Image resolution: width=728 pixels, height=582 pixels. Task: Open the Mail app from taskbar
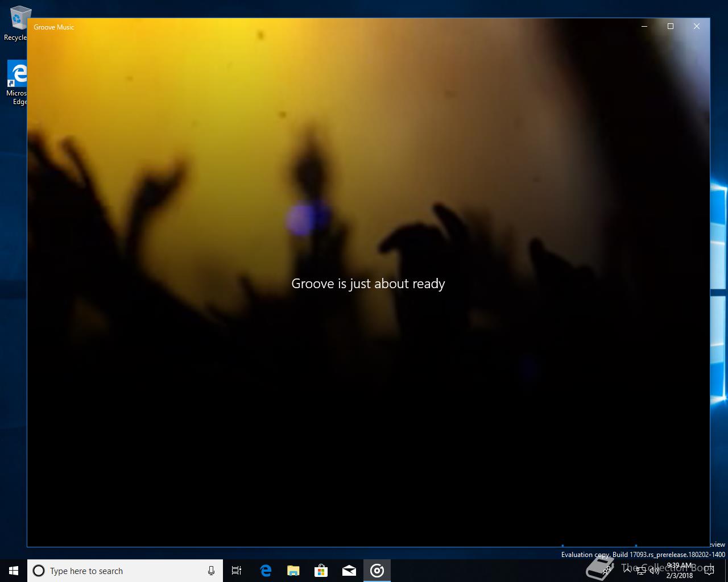[x=349, y=571]
